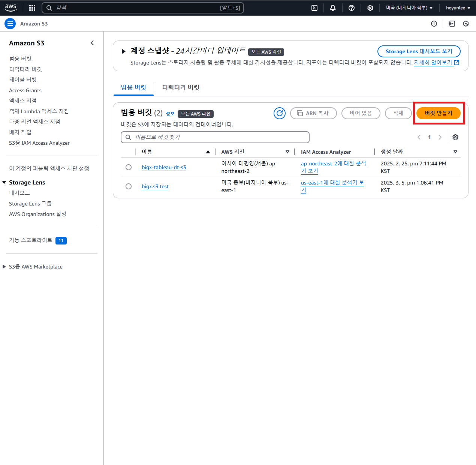This screenshot has width=476, height=465.
Task: Click the 이름 column header
Action: 147,152
